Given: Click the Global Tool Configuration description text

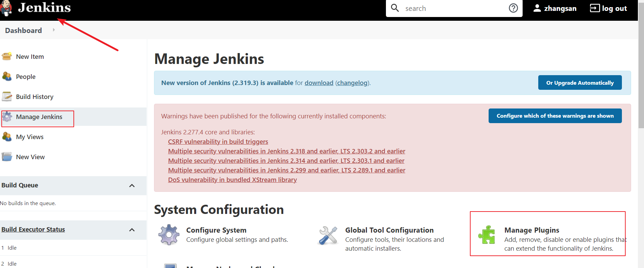Looking at the screenshot, I should tap(394, 244).
